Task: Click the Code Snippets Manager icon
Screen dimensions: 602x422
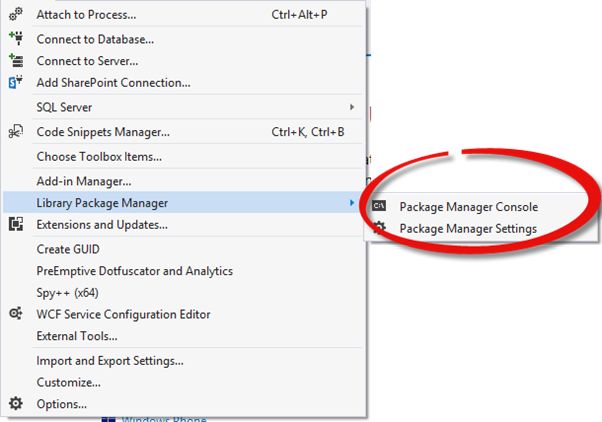Action: (15, 132)
